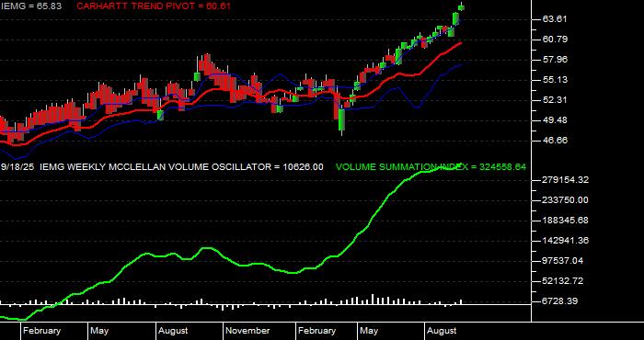Image resolution: width=644 pixels, height=340 pixels.
Task: Click the 279154.32 summation axis value
Action: (x=565, y=180)
